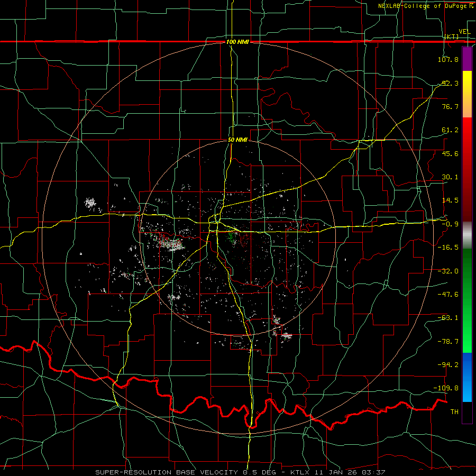Screen dimensions: 476x476
Task: Click the TH legend label
Action: coord(454,412)
